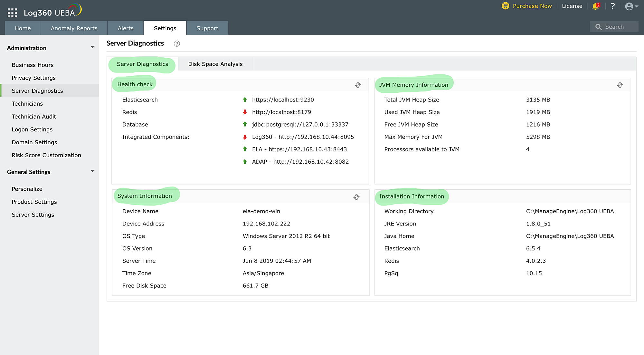The height and width of the screenshot is (355, 644).
Task: Click the search magnifier icon
Action: pyautogui.click(x=599, y=27)
